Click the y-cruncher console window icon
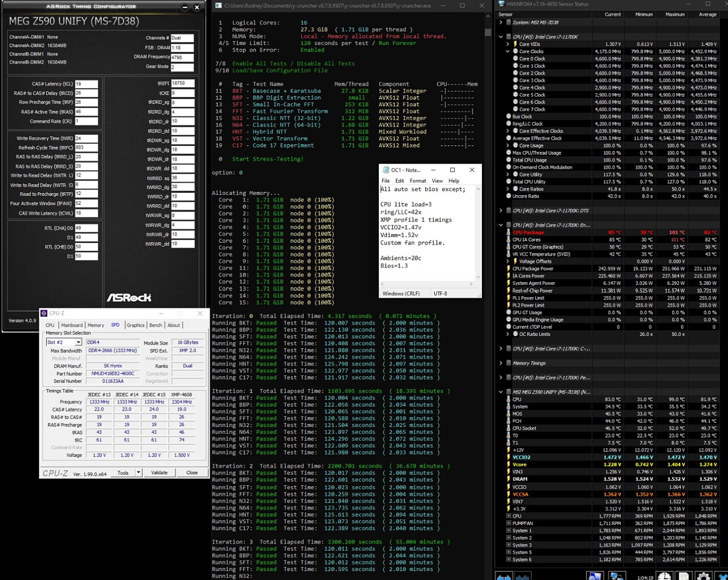Screen dimensions: 728x580 click(x=218, y=6)
